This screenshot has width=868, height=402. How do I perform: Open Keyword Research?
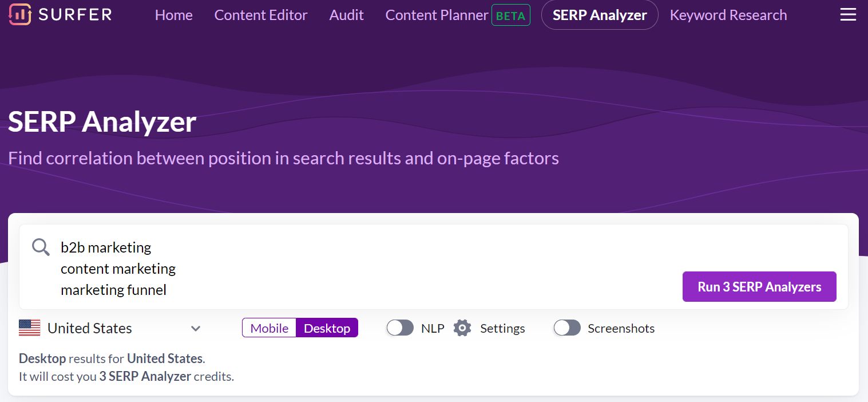pyautogui.click(x=728, y=15)
